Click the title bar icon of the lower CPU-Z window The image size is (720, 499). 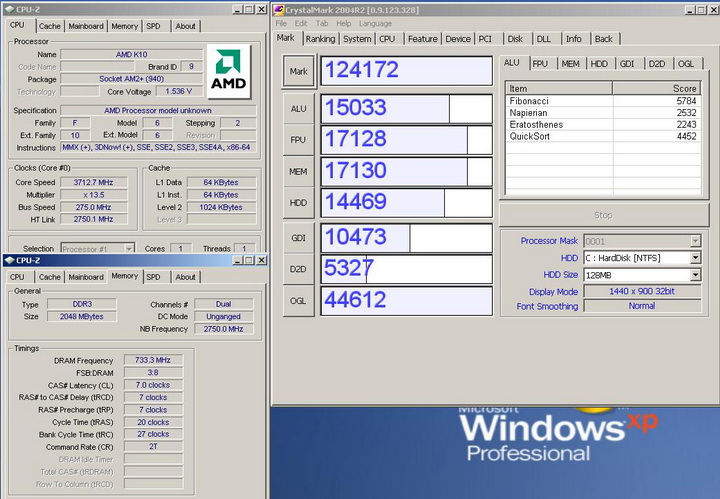point(9,260)
